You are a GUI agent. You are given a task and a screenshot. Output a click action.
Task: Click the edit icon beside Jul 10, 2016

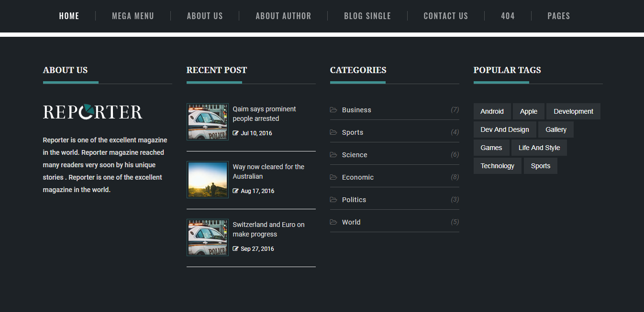pos(235,133)
